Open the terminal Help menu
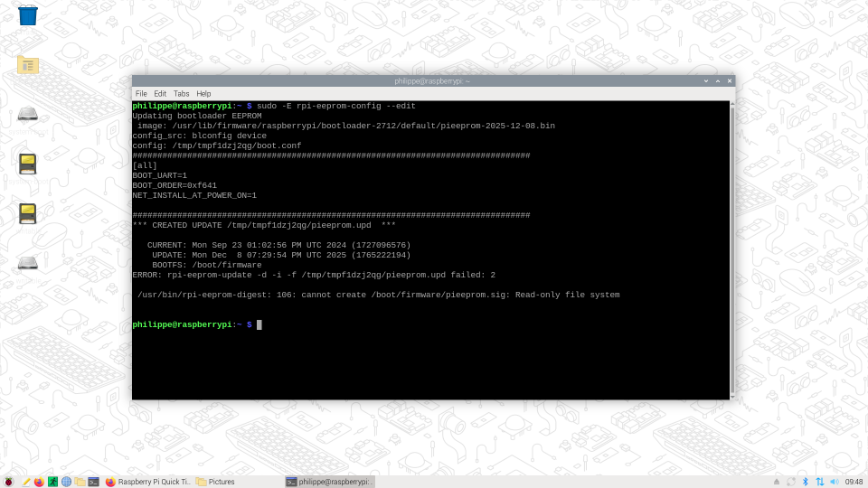 pyautogui.click(x=203, y=93)
